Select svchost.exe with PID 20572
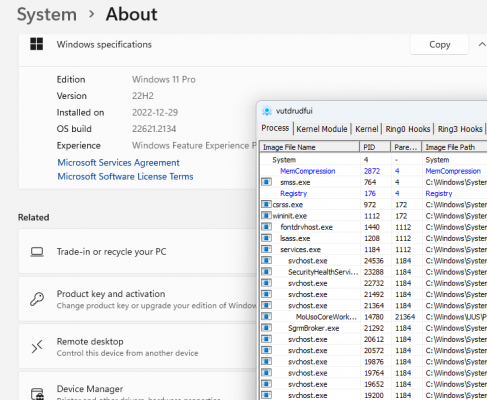Viewport: 487px width, 400px height. click(308, 351)
